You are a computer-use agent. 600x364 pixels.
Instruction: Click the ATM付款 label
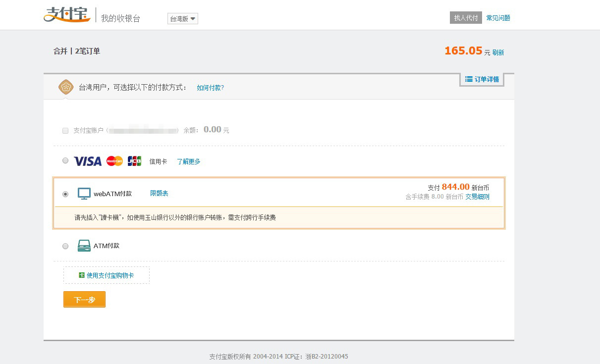tap(107, 246)
